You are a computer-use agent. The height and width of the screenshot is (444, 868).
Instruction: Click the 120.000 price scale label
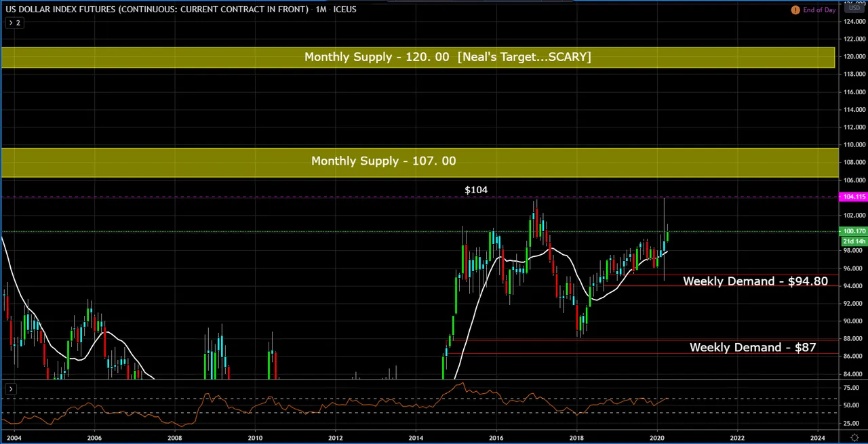coord(854,56)
